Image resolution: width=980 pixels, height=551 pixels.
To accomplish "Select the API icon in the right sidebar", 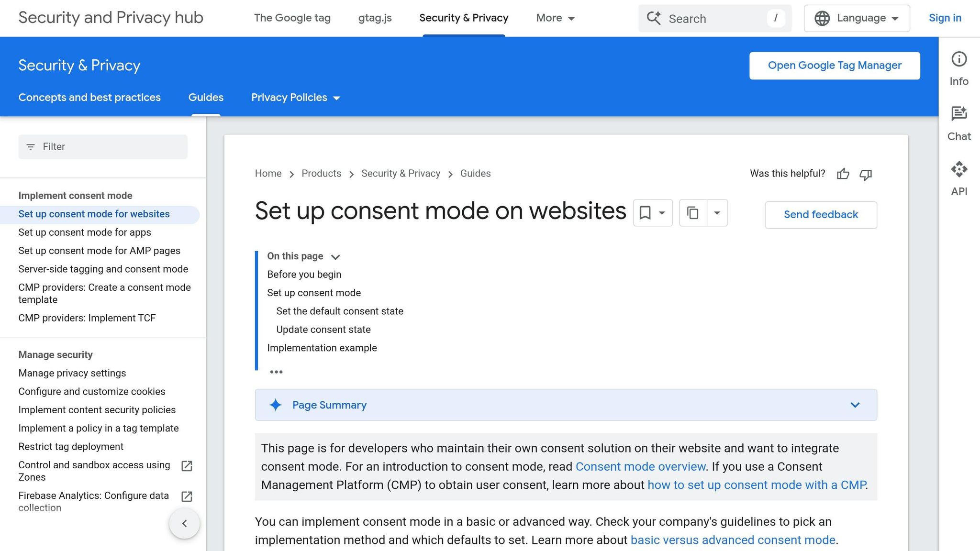I will (959, 169).
